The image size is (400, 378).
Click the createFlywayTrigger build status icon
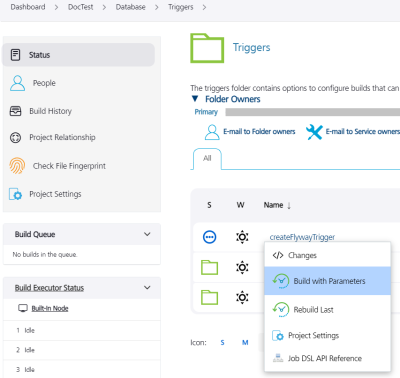209,237
